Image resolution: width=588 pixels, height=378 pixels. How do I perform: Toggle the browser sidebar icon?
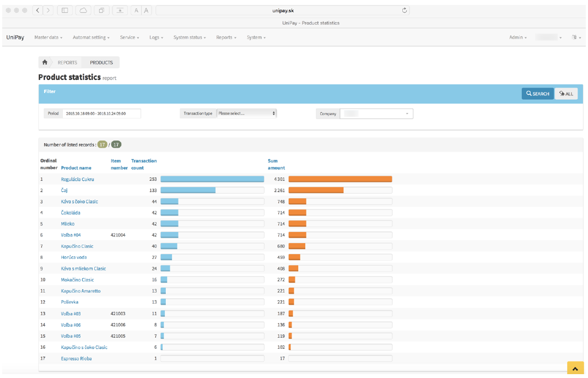coord(65,10)
